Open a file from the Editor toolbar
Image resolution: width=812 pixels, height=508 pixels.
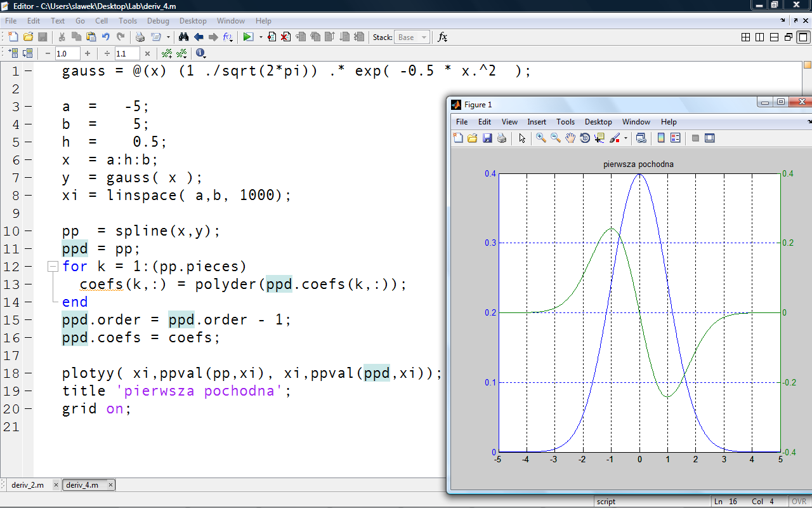tap(27, 37)
